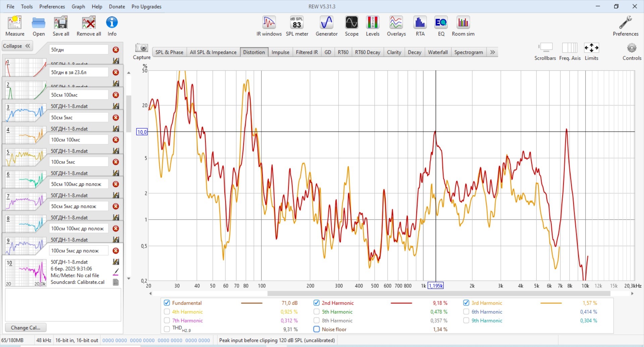
Task: Select measurement 3 thumbnail
Action: (x=25, y=113)
